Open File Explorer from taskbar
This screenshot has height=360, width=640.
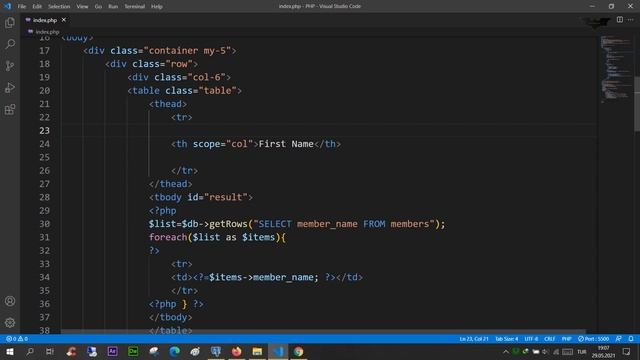pos(257,351)
